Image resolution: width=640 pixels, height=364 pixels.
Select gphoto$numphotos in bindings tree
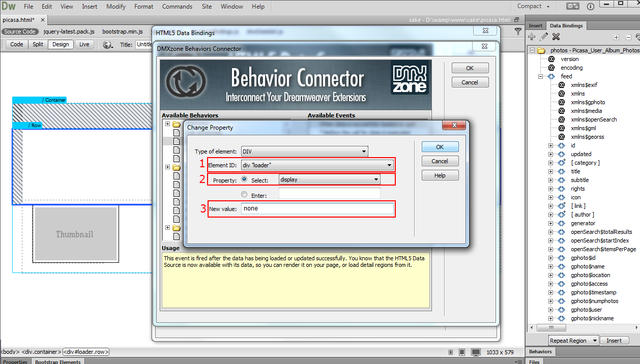(594, 301)
